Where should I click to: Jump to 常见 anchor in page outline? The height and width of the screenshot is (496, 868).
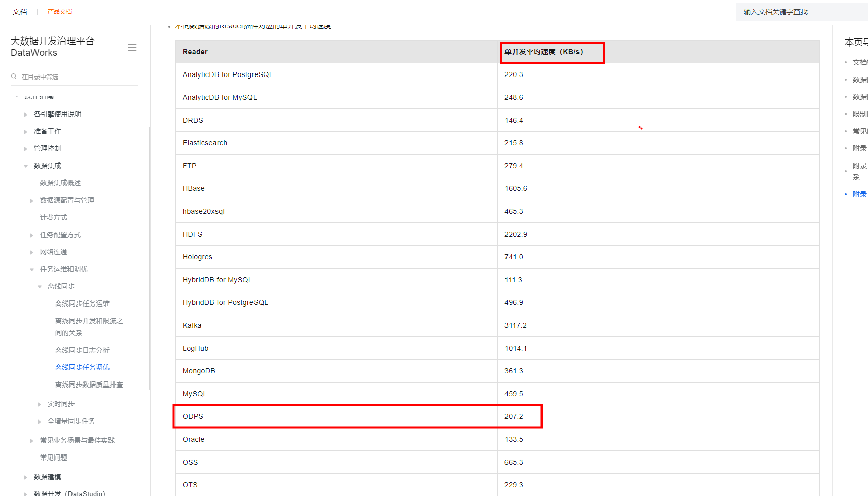(860, 131)
